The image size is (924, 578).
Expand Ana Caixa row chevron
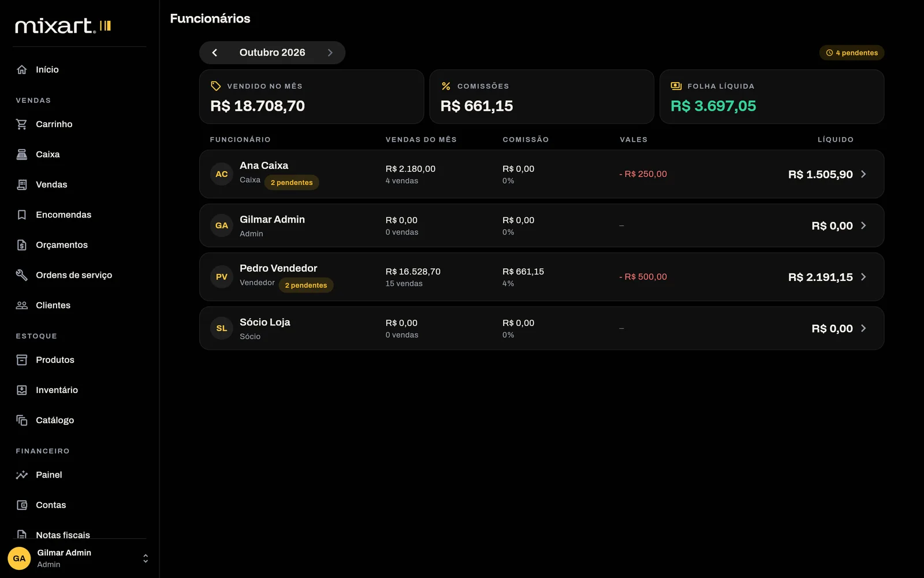[863, 174]
